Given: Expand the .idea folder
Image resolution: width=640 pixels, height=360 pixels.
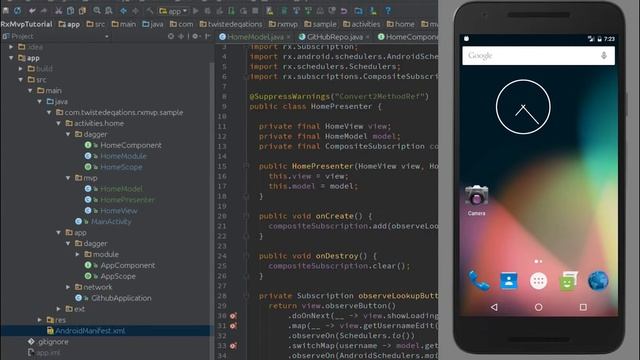Looking at the screenshot, I should [11, 47].
